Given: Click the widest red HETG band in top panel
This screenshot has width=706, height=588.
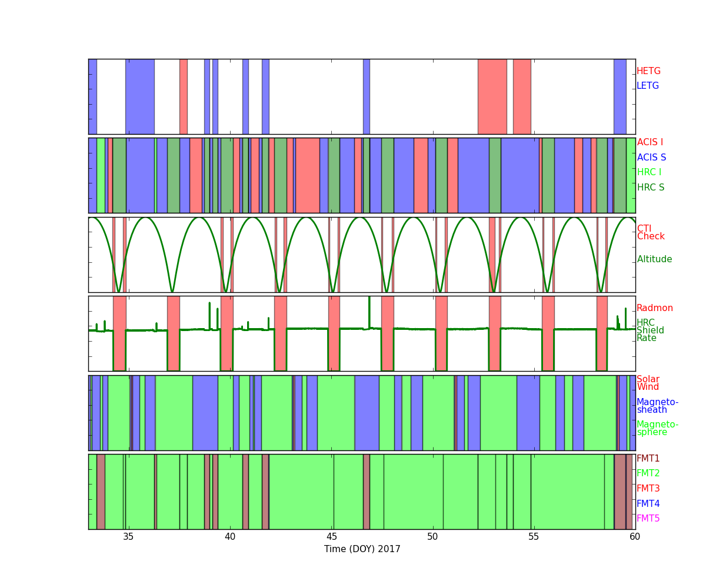Looking at the screenshot, I should pos(492,96).
